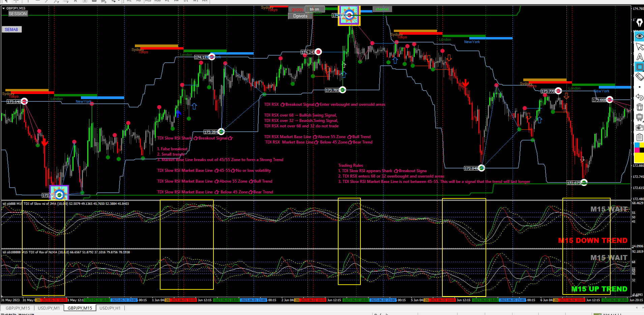Select the arrow cursor tool
This screenshot has width=644, height=315.
[639, 46]
